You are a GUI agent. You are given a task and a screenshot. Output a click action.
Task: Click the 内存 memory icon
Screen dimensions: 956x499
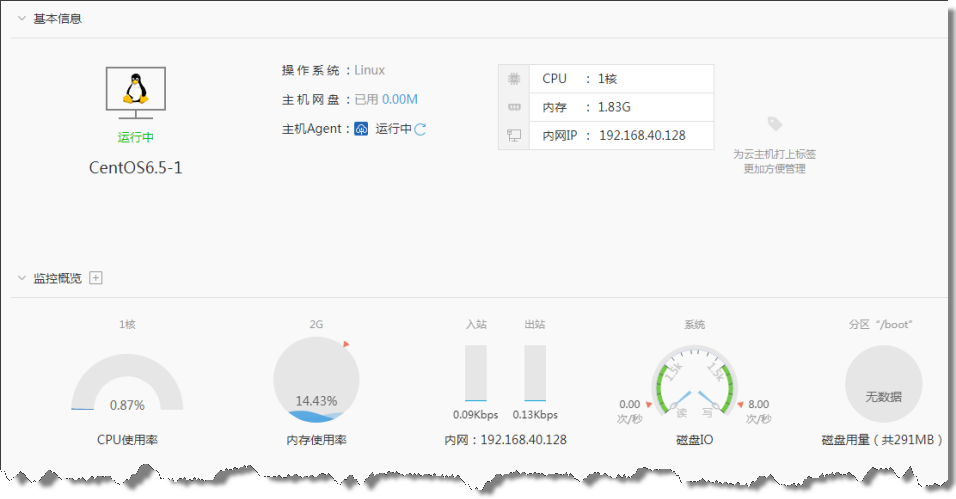514,107
